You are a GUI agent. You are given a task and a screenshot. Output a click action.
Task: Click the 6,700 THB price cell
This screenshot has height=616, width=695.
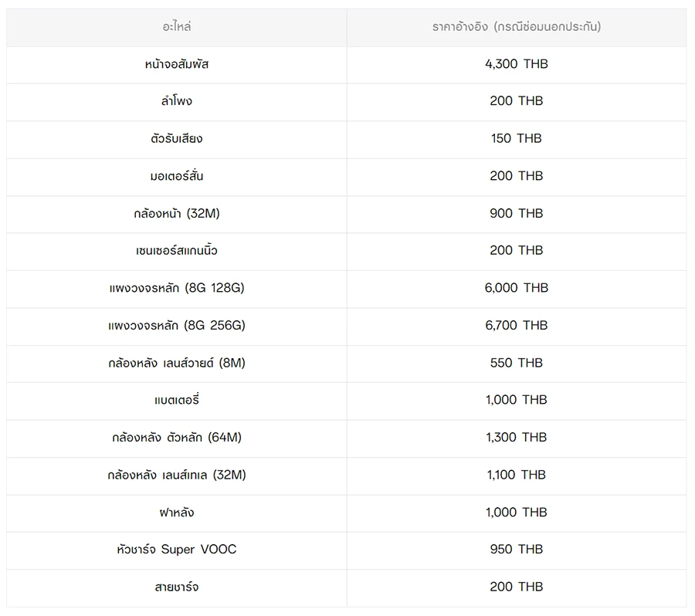pyautogui.click(x=516, y=325)
